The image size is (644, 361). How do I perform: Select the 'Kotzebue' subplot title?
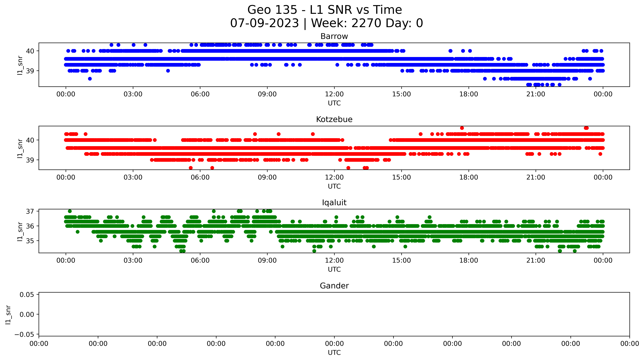click(x=334, y=119)
